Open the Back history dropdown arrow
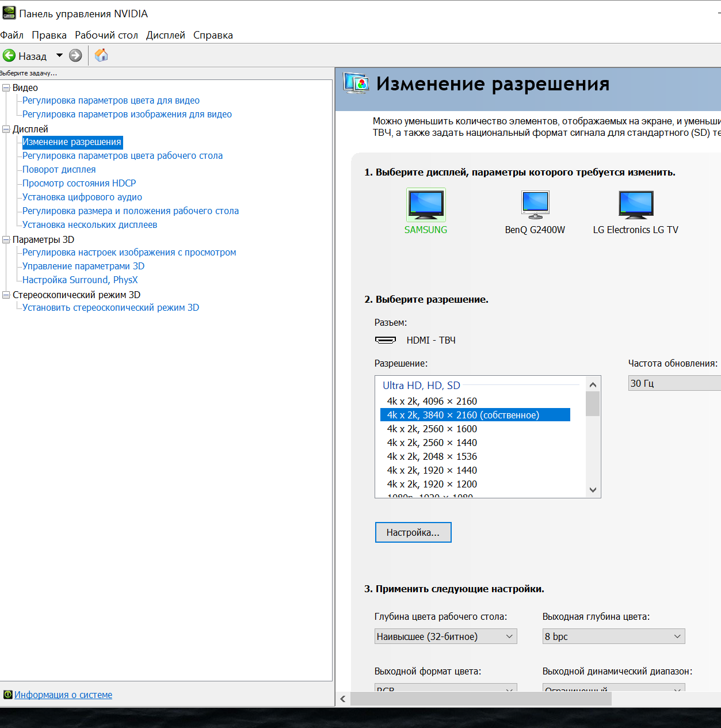 pos(59,56)
